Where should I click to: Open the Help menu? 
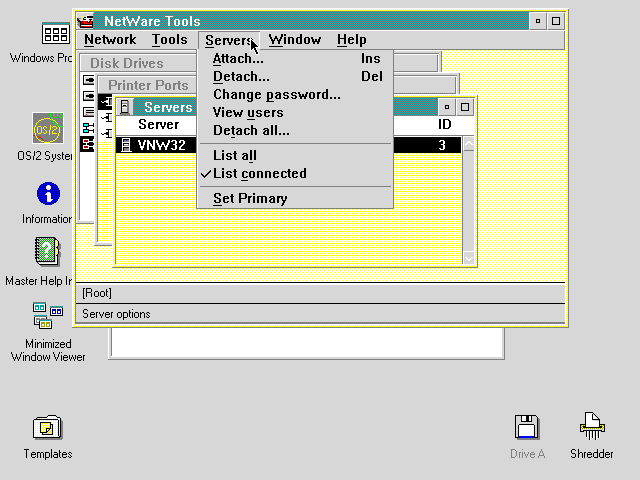coord(351,40)
